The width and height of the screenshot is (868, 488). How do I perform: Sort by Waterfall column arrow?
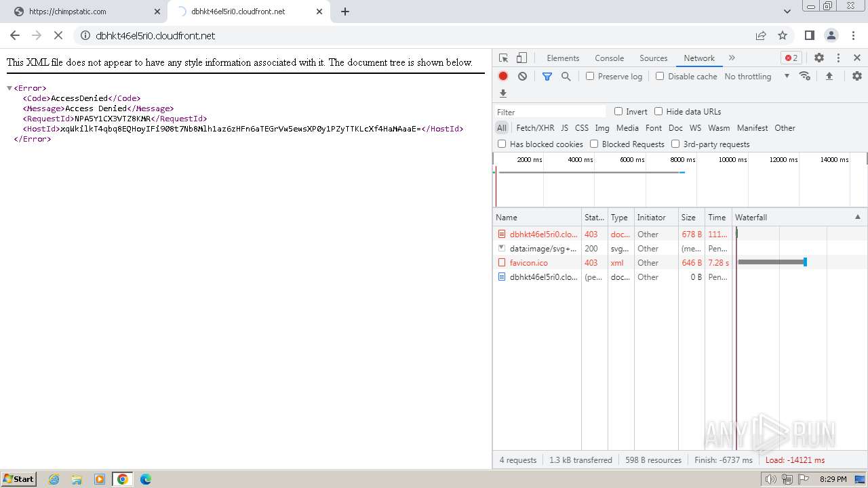pos(857,217)
